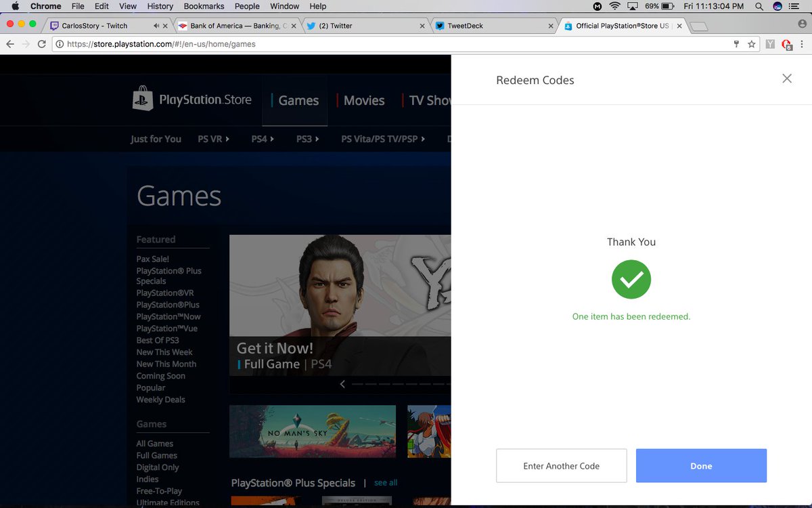
Task: Open the Bookmarks menu
Action: point(204,6)
